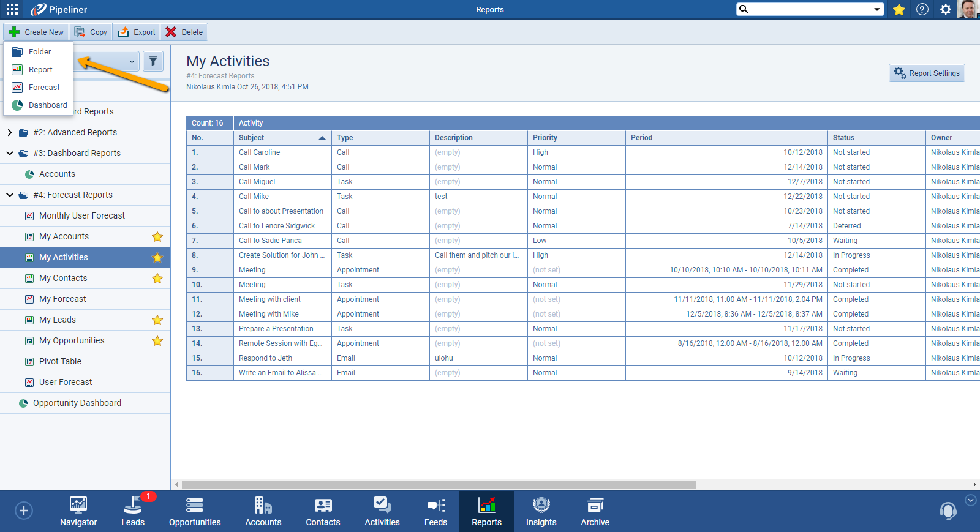This screenshot has height=532, width=980.
Task: Open the app grid launcher icon
Action: click(12, 9)
